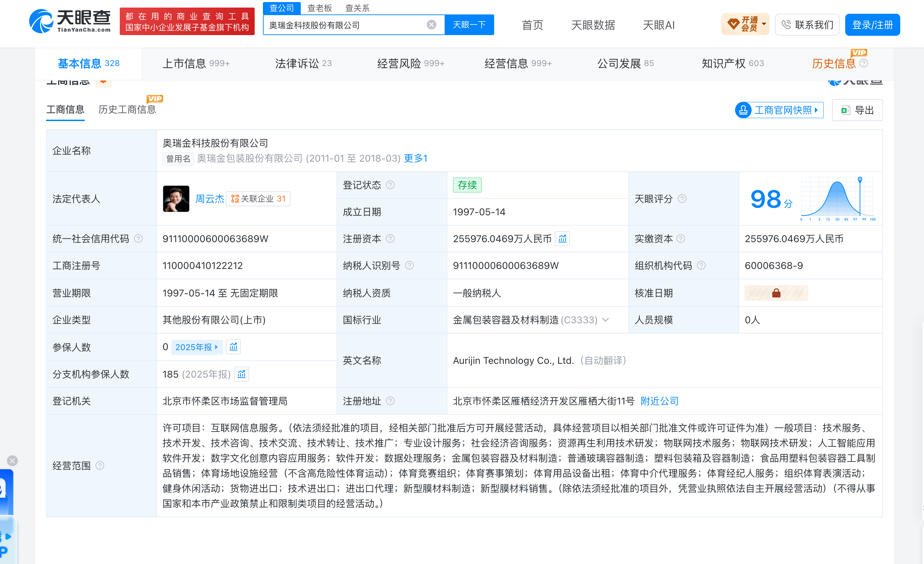924x564 pixels.
Task: Open legal representative 周云杰 link
Action: 210,199
